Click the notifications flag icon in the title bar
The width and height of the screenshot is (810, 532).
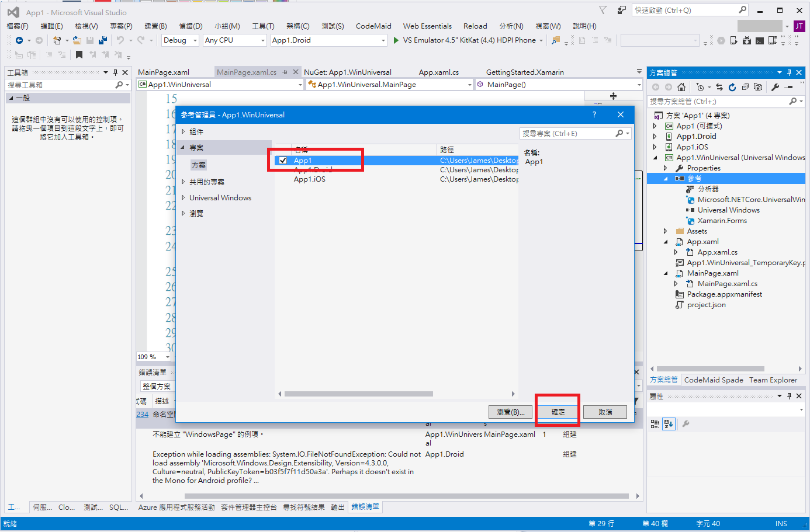click(603, 10)
